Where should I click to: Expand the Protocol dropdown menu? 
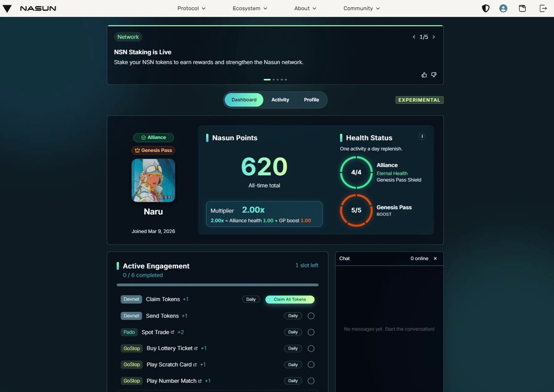click(x=192, y=8)
